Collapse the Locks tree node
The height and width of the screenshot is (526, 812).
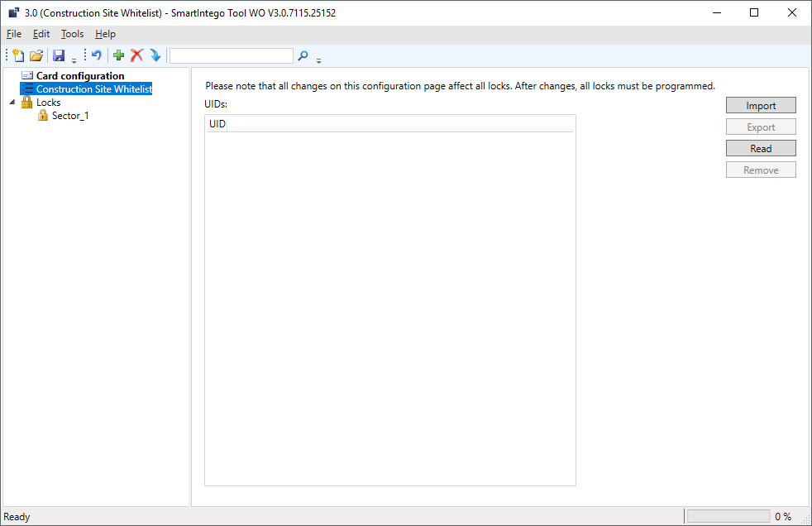(12, 103)
